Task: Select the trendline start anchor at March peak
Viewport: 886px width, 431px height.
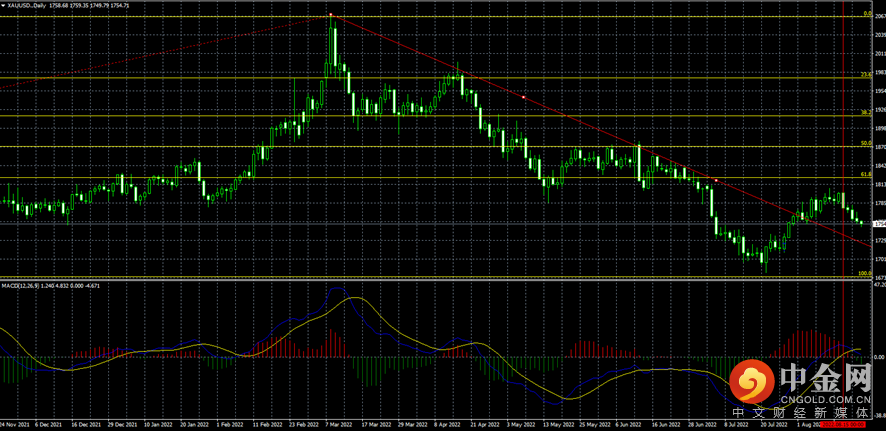Action: pyautogui.click(x=331, y=15)
